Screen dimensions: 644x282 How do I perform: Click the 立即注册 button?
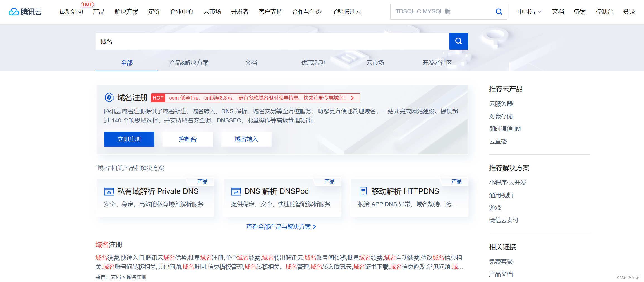pos(129,139)
